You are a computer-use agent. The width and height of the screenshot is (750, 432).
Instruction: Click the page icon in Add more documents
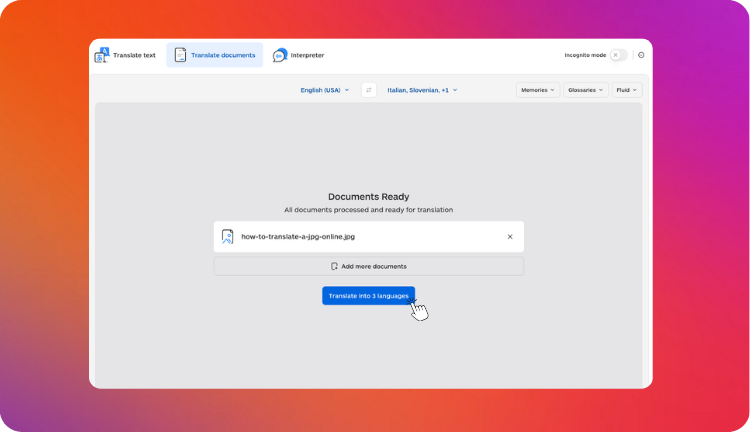(334, 267)
